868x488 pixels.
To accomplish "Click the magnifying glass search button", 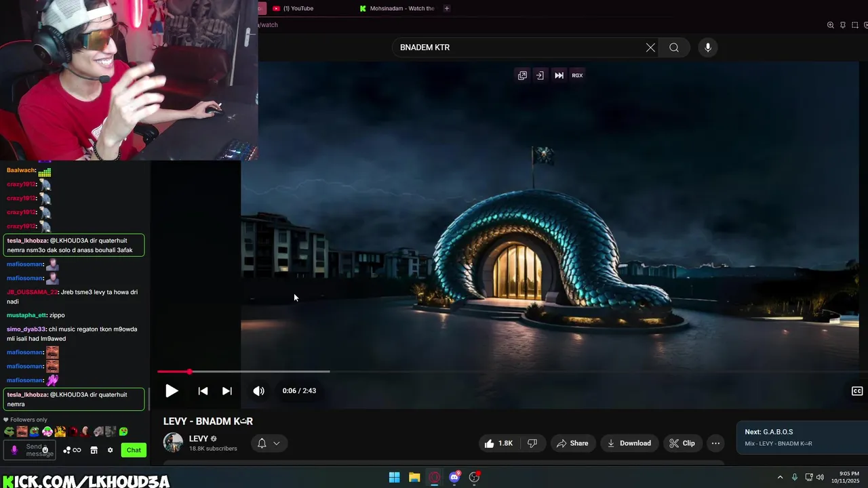I will (x=674, y=47).
